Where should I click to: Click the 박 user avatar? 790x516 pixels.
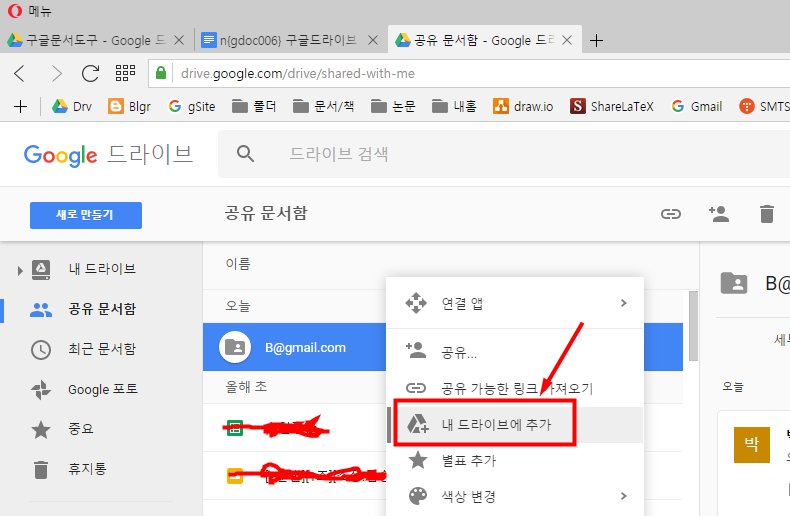click(752, 444)
